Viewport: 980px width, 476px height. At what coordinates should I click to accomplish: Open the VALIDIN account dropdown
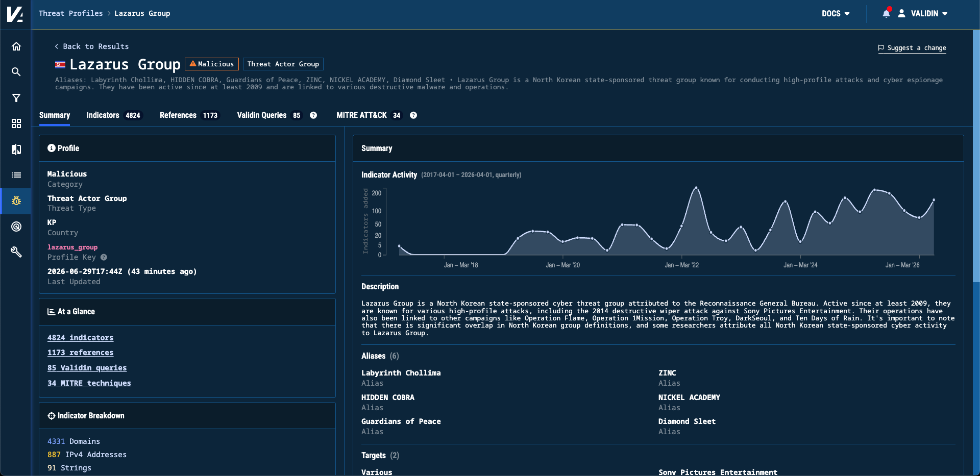(929, 14)
